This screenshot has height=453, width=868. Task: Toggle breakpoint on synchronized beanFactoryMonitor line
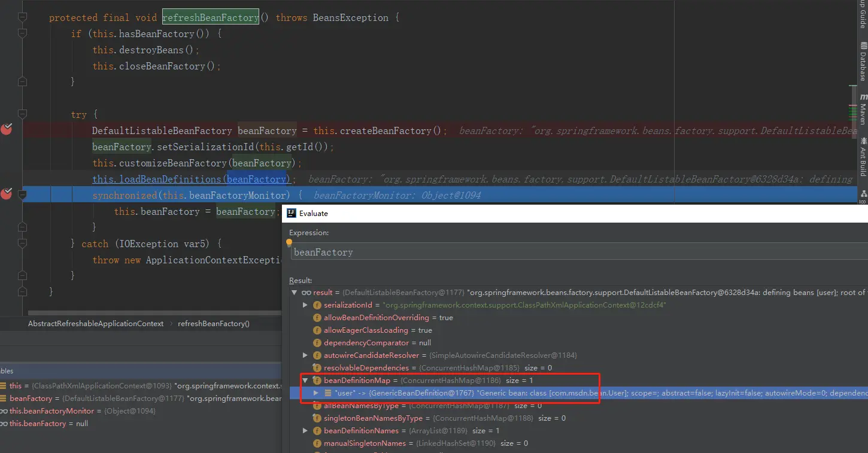[7, 193]
